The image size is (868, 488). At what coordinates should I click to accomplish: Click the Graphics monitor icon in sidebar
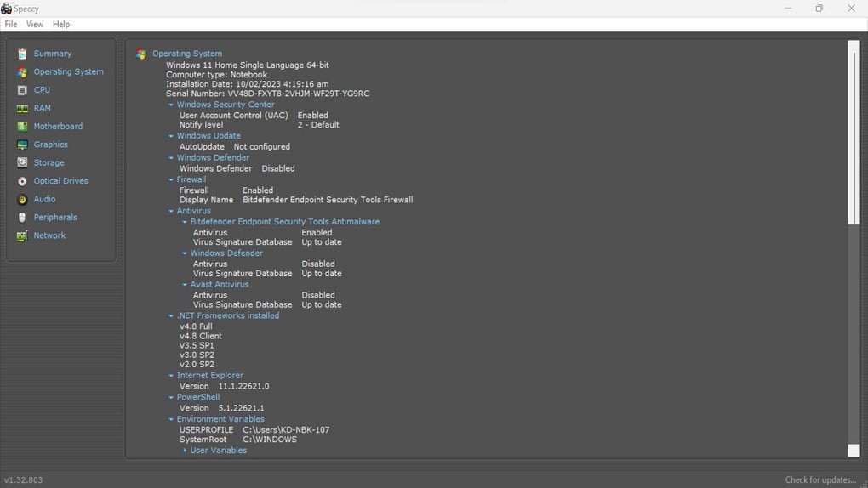(x=22, y=145)
